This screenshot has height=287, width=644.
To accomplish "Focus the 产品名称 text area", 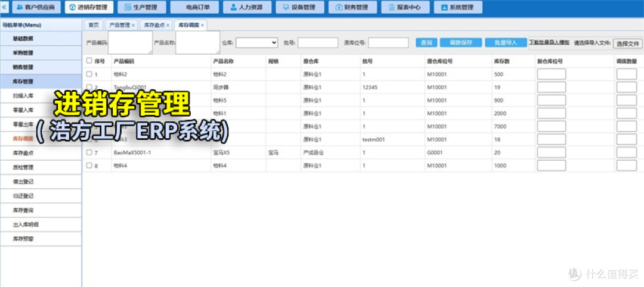I will click(197, 43).
